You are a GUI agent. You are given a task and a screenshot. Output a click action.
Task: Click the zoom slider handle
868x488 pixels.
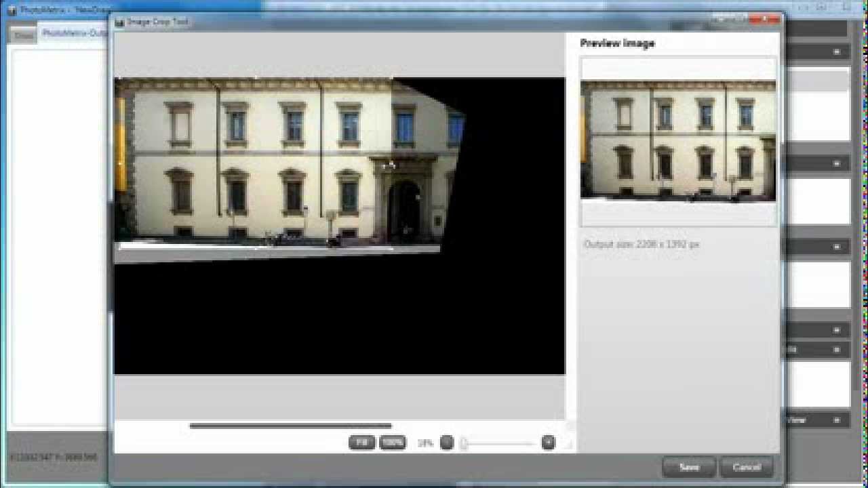[x=464, y=443]
